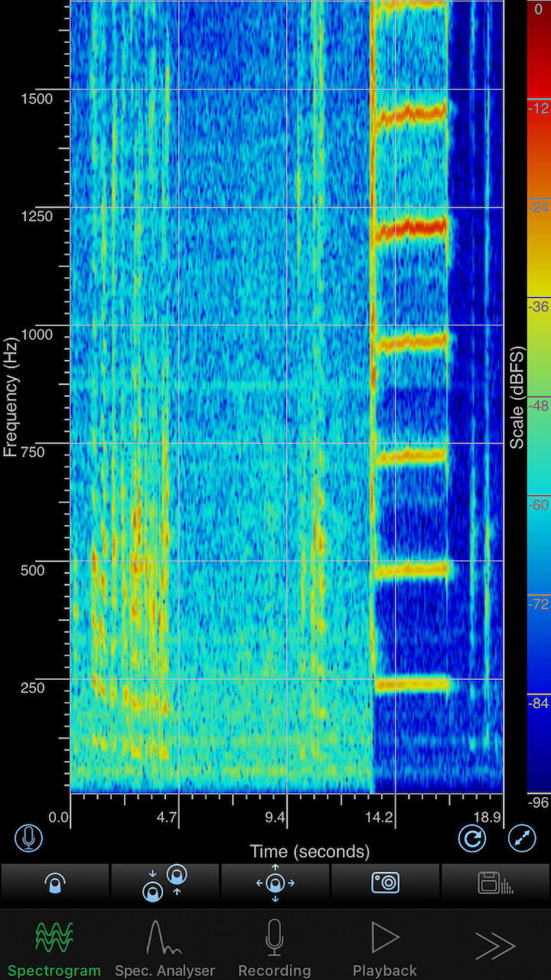Tap the Time (seconds) axis label
The image size is (551, 980).
point(309,851)
